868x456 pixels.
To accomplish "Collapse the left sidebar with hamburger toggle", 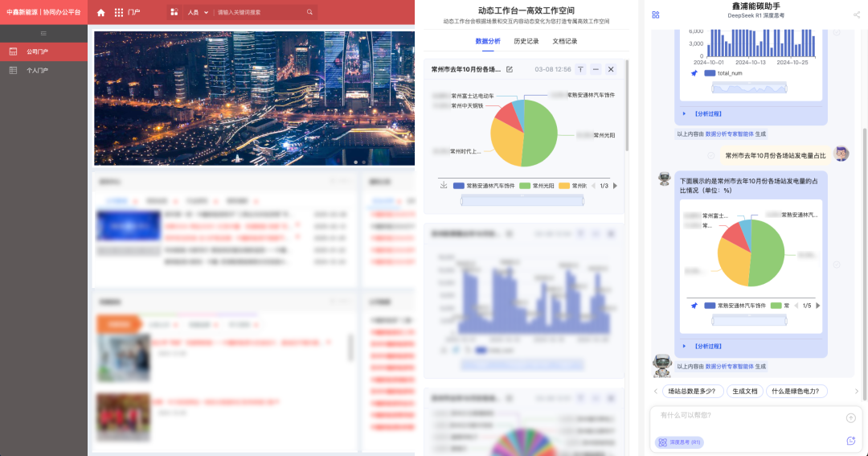I will point(43,33).
